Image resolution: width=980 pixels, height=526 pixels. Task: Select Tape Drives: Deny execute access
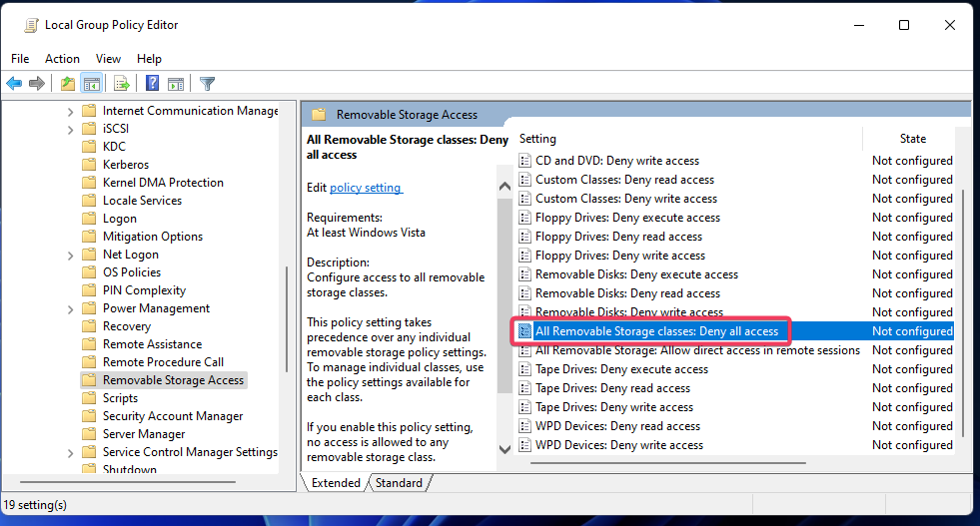coord(622,369)
